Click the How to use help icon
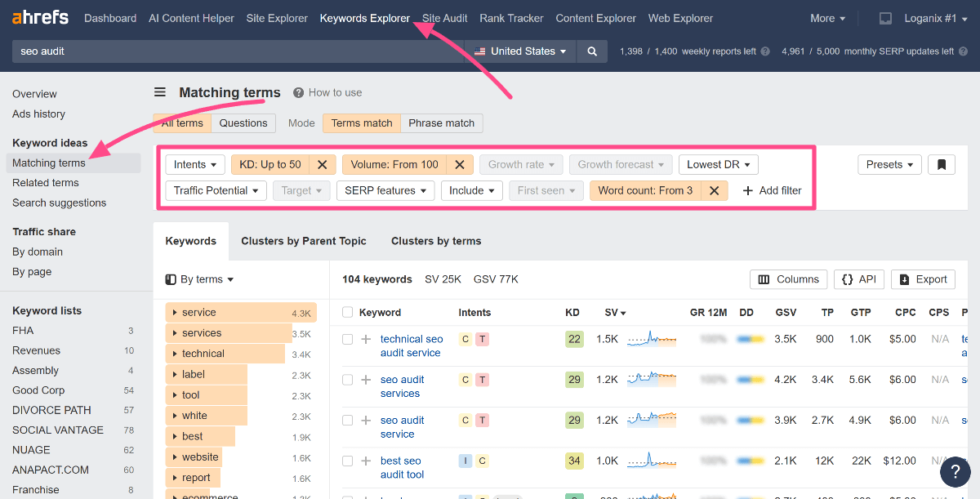The height and width of the screenshot is (499, 980). [x=299, y=92]
